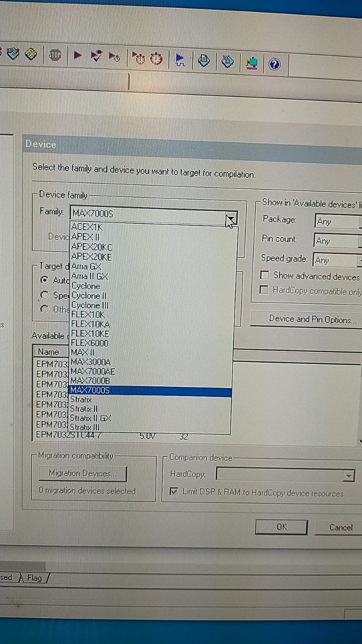Switch to the Flag tab
The width and height of the screenshot is (362, 644).
coord(35,578)
